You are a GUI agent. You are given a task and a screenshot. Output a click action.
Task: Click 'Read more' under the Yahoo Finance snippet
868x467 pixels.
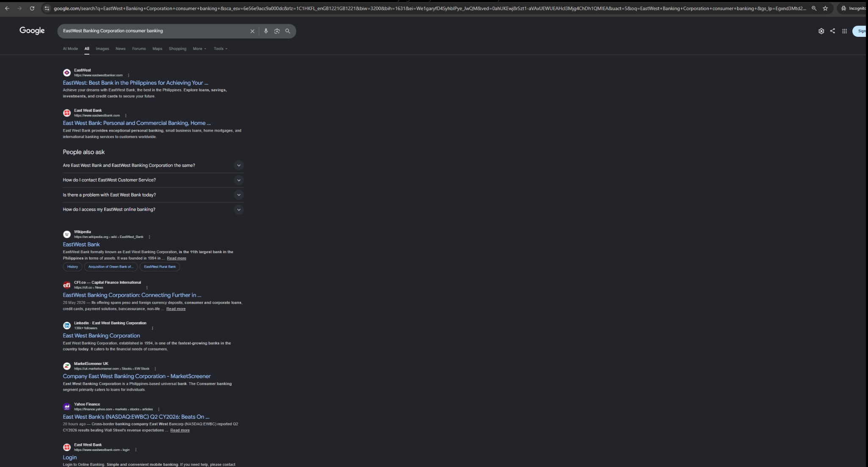coord(180,431)
